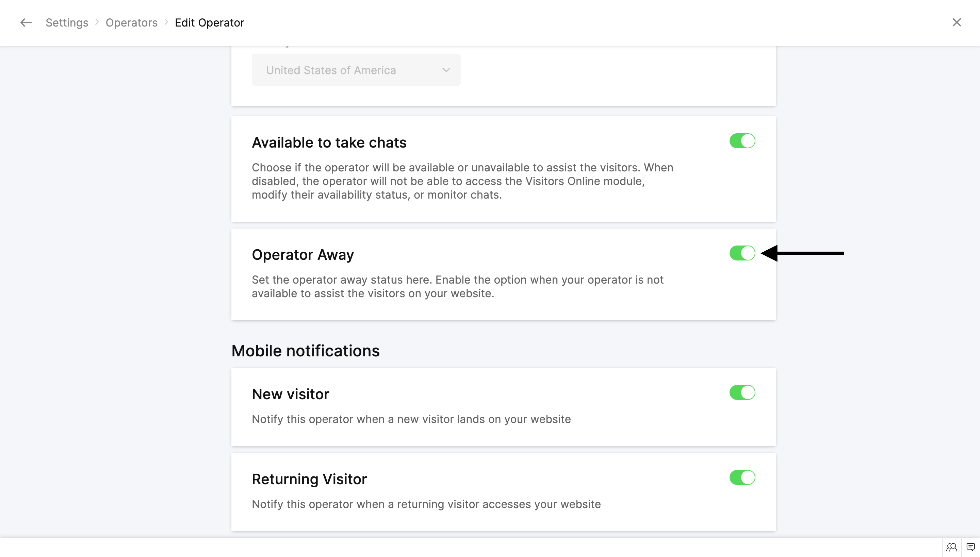Click chevron between Operators and Edit Operator
Screen dimensions: 980x557
(166, 22)
